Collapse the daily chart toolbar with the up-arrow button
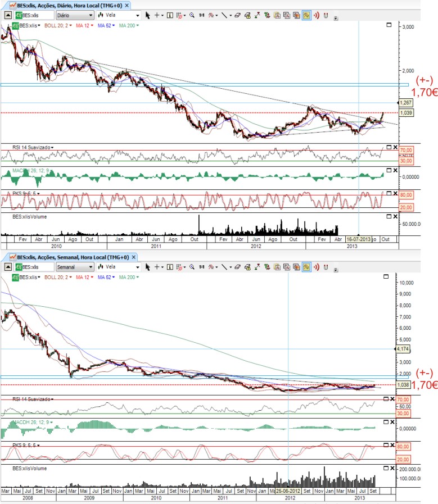 click(8, 15)
